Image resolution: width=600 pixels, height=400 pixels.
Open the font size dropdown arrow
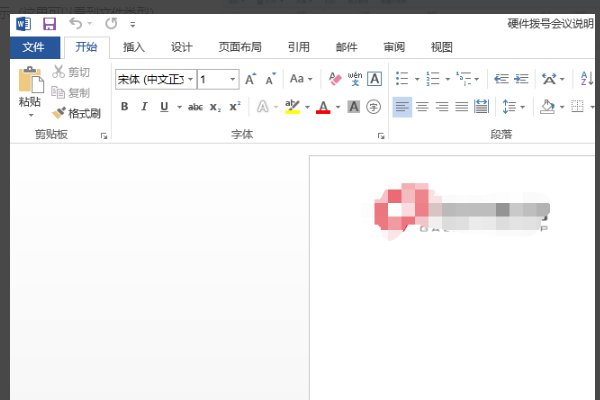(233, 79)
